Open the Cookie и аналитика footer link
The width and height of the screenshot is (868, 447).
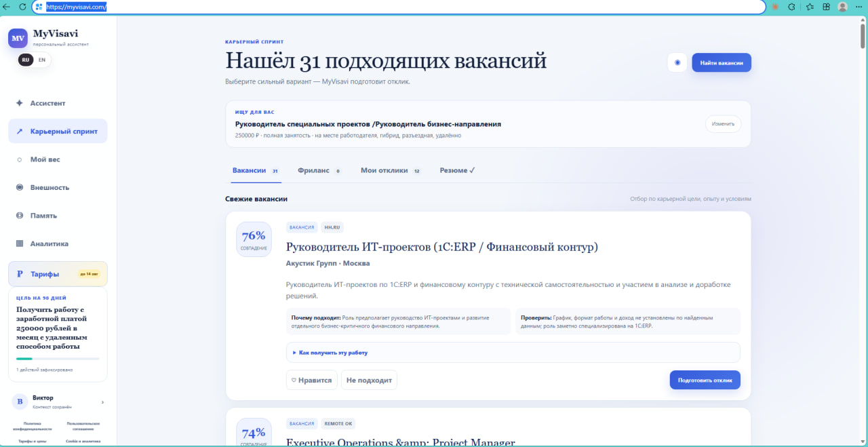click(x=83, y=441)
